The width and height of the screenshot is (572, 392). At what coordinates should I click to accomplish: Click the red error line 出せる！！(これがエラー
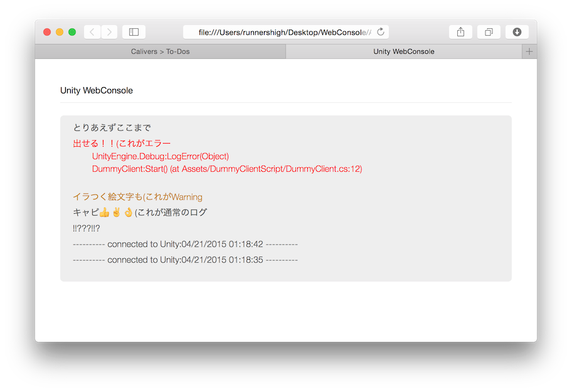coord(122,143)
